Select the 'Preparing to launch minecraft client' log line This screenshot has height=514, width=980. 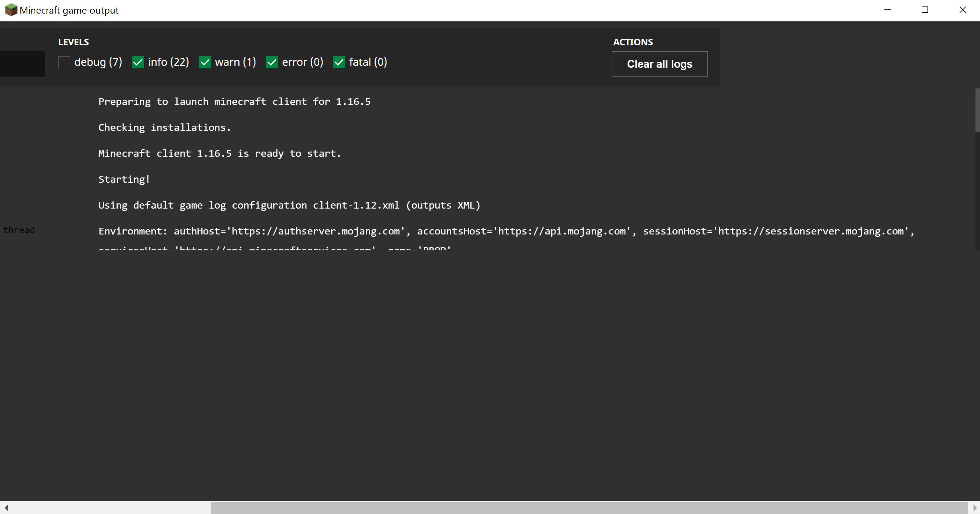(234, 102)
